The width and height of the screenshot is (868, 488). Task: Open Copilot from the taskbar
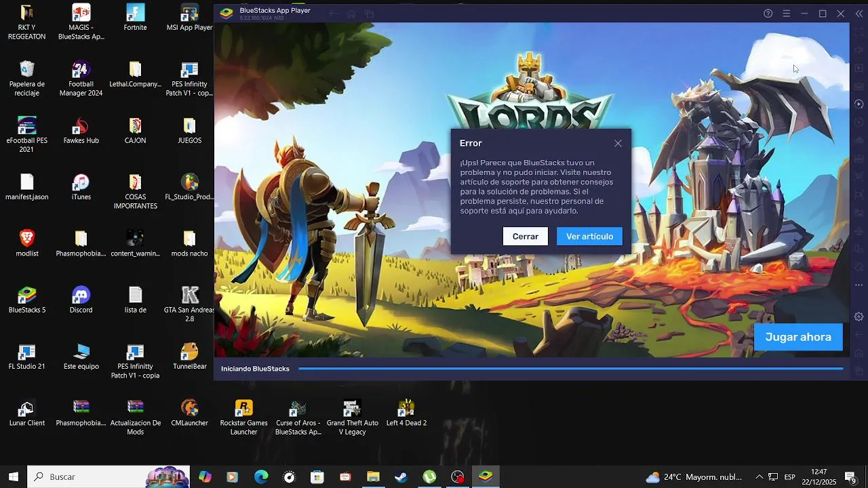point(205,476)
